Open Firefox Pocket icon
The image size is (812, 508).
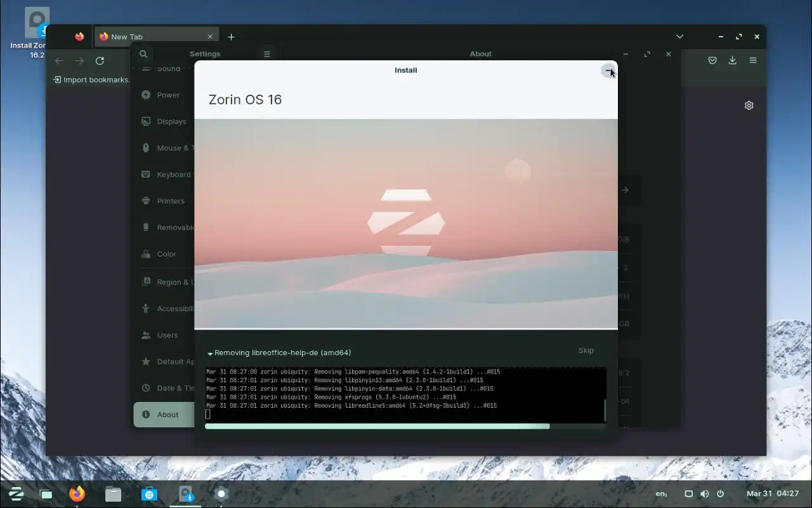[x=712, y=60]
